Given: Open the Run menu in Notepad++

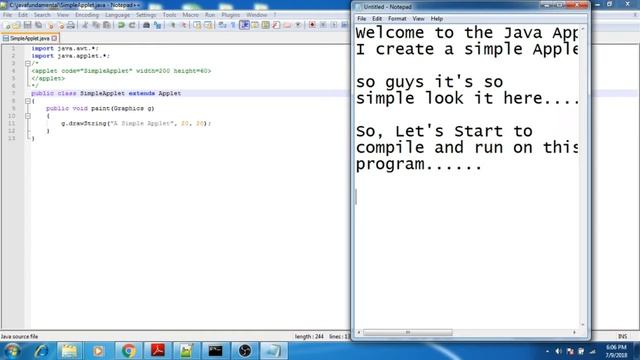Looking at the screenshot, I should (210, 15).
